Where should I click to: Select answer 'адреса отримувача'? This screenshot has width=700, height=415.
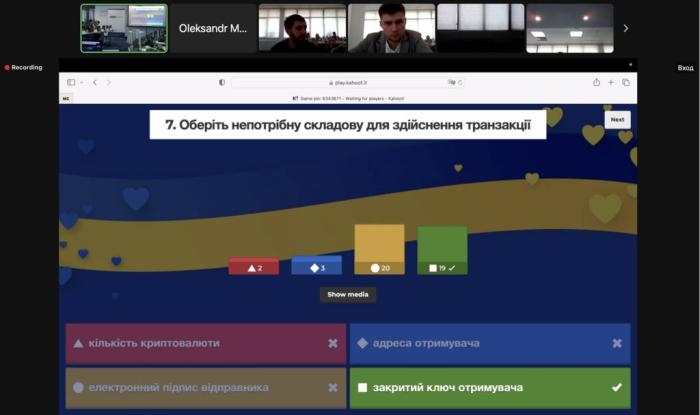(490, 344)
